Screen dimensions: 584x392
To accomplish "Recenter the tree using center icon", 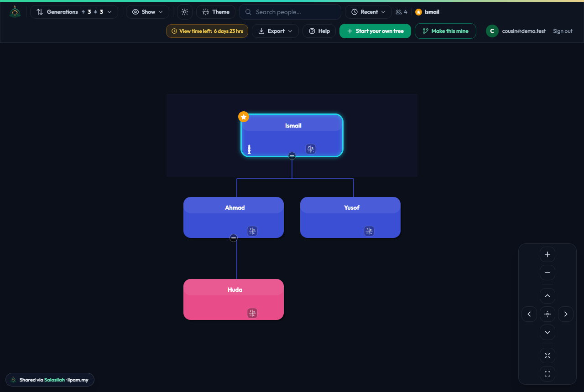I will (547, 314).
